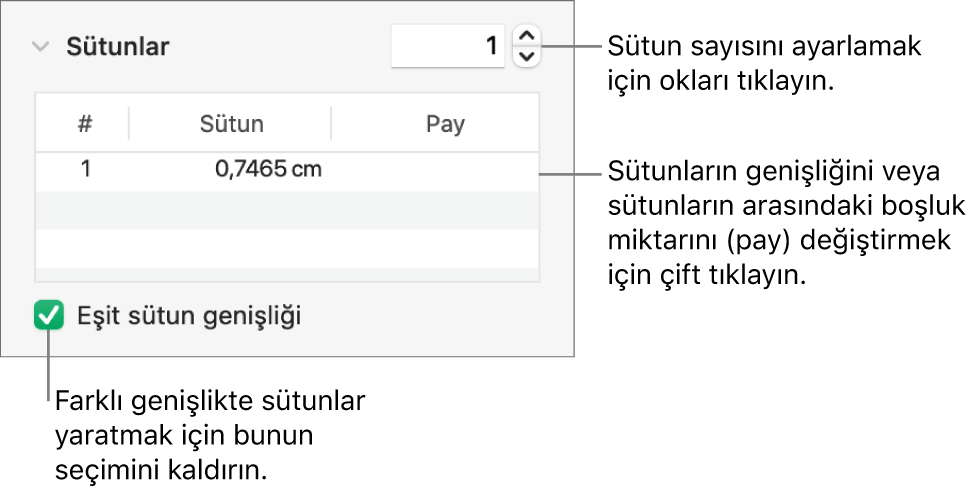Viewport: 979px width, 497px height.
Task: Click the empty third table row
Action: [x=287, y=248]
